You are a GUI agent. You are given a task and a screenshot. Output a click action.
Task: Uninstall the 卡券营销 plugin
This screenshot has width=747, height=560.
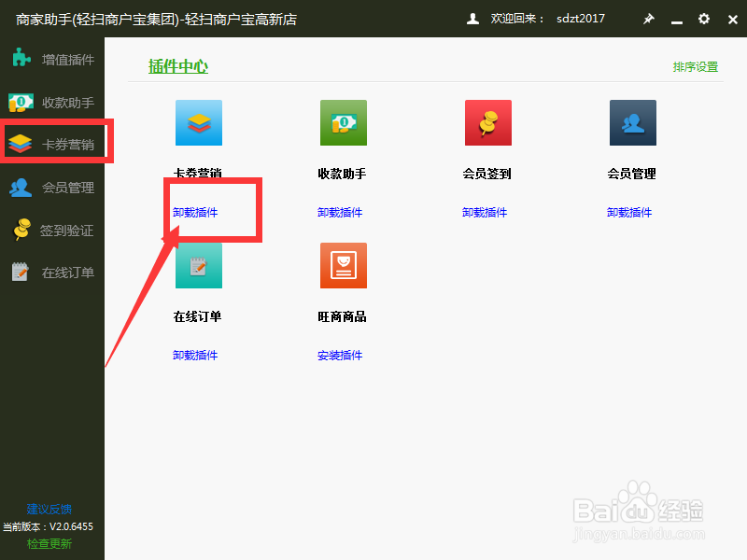point(196,212)
